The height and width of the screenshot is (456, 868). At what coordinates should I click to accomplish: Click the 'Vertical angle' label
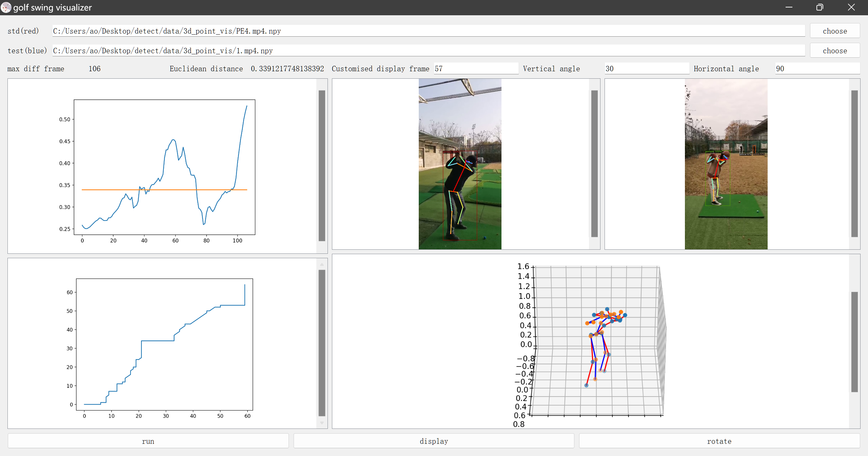(x=551, y=69)
